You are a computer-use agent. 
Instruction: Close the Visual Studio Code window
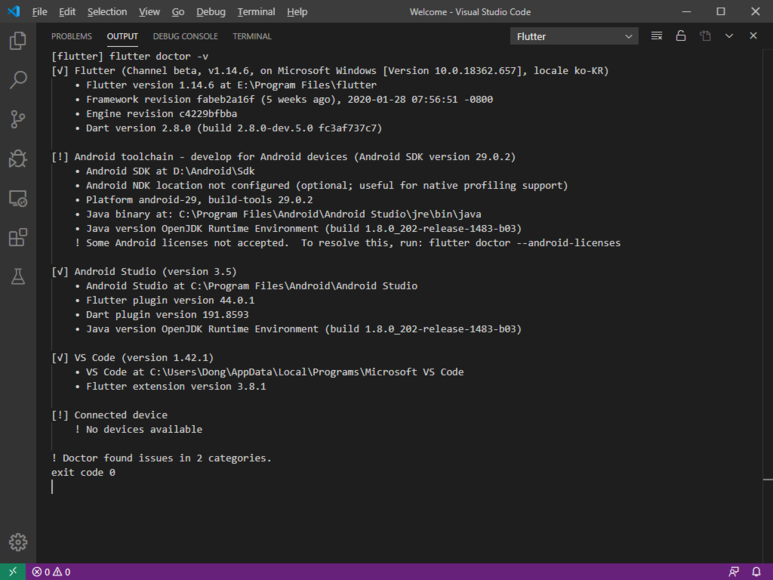click(755, 11)
